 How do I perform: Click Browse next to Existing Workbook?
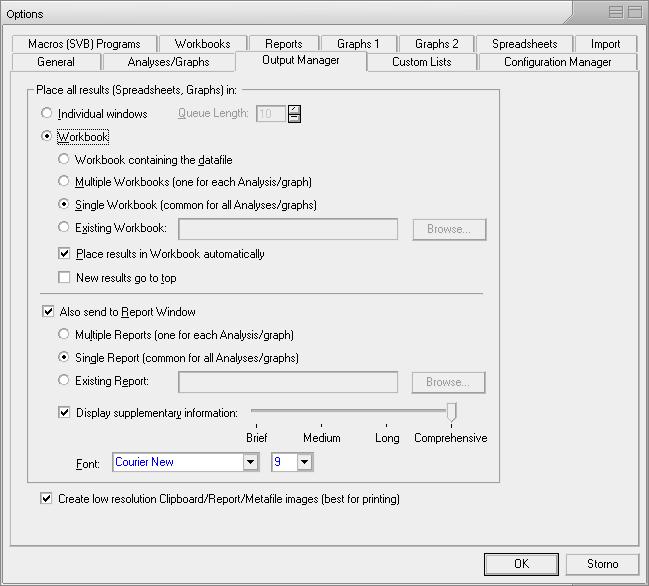449,229
